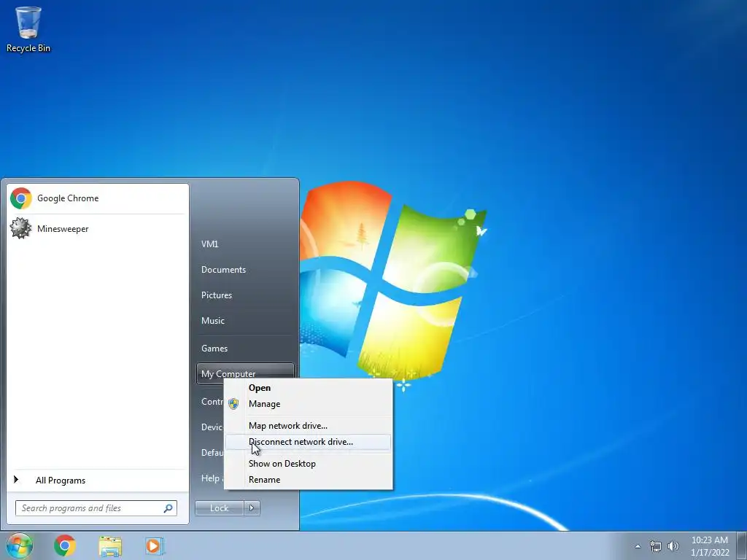Choose Manage in the context menu

(309, 404)
